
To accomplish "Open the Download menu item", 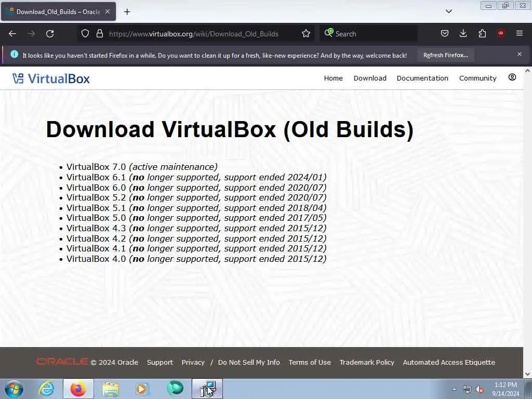I will tap(370, 78).
